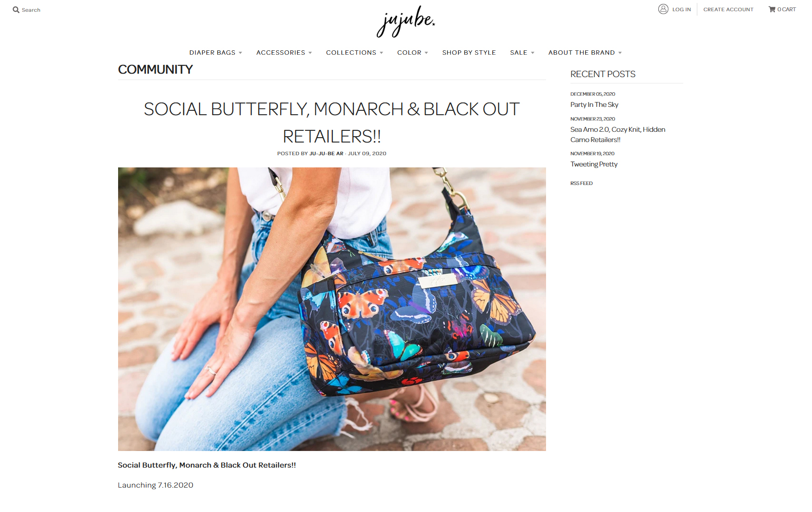Select the Shop By Style menu item
Viewport: 812px width, 512px height.
pyautogui.click(x=469, y=53)
